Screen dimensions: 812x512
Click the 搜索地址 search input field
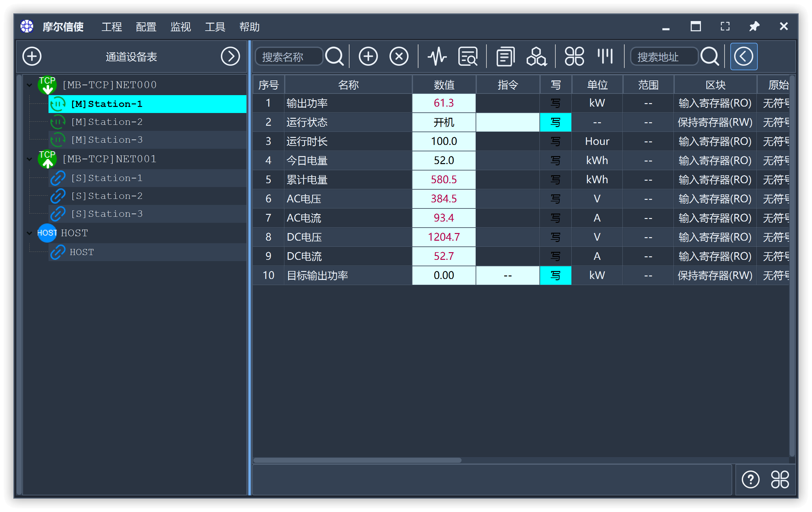click(x=664, y=57)
